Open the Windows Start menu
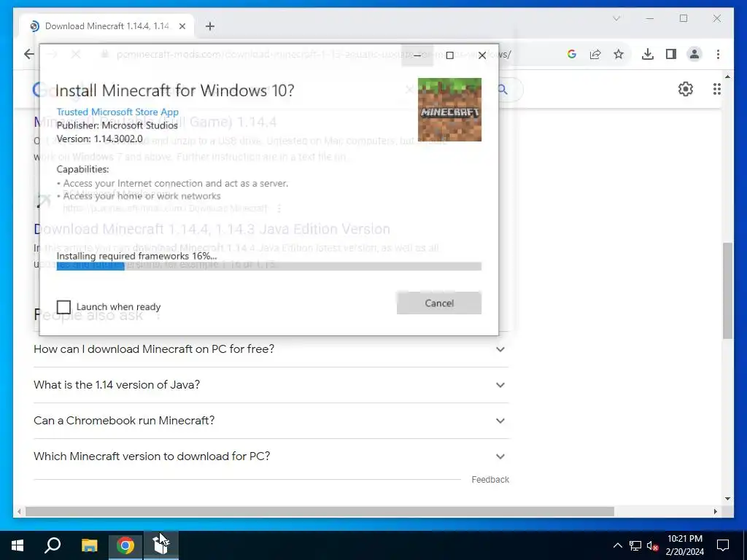Image resolution: width=747 pixels, height=560 pixels. (x=18, y=545)
